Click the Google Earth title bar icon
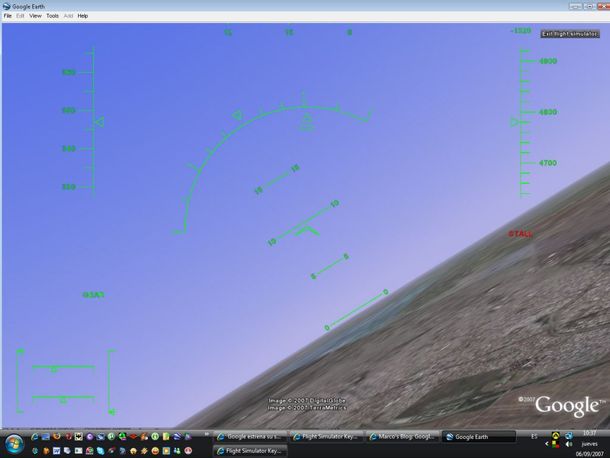The image size is (610, 458). click(x=6, y=5)
